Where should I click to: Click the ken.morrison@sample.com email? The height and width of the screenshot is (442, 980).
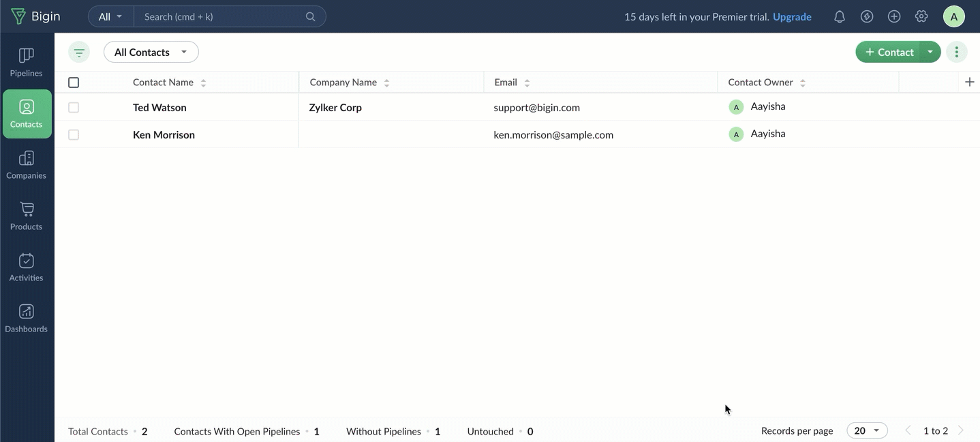(553, 134)
